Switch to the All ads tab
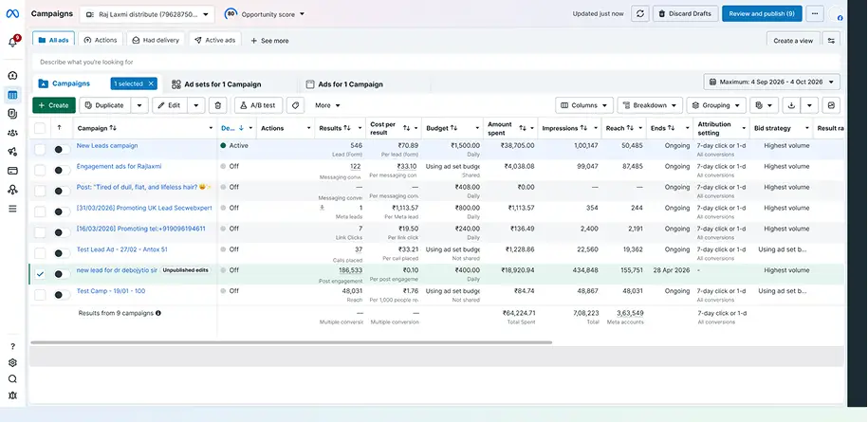The width and height of the screenshot is (868, 423). (x=54, y=40)
